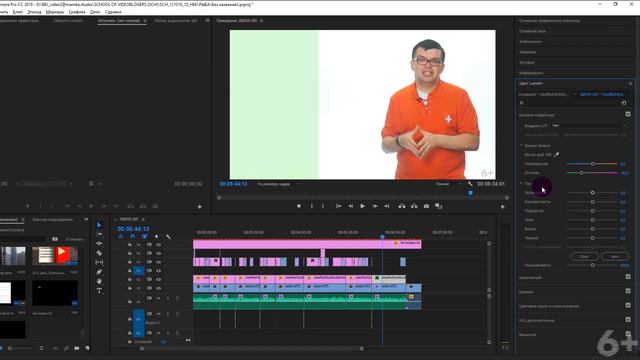Collapse the White Balance section in Lumetri
Image resolution: width=640 pixels, height=360 pixels.
521,145
